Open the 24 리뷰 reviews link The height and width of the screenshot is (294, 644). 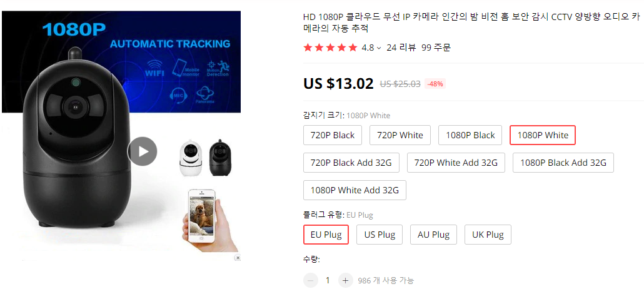[x=401, y=48]
